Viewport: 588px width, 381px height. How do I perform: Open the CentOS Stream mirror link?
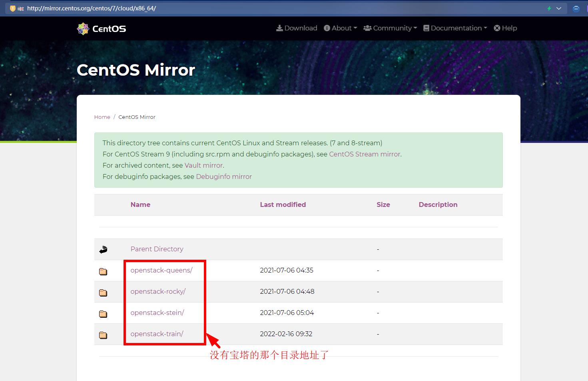click(x=365, y=154)
